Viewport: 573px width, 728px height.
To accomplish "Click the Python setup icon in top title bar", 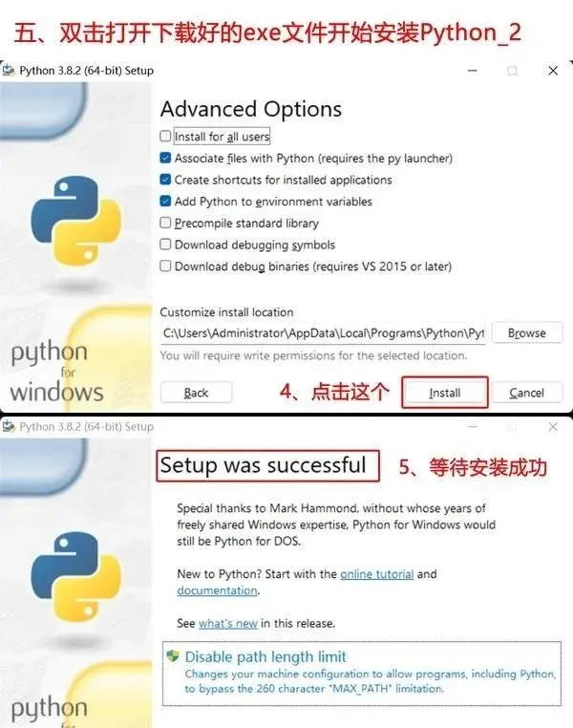I will (9, 71).
